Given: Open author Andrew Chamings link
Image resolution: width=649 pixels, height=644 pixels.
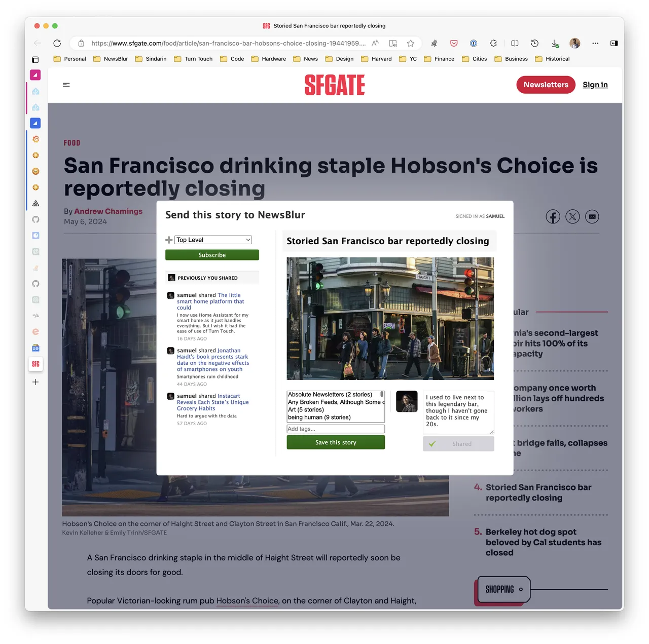Looking at the screenshot, I should (x=108, y=211).
